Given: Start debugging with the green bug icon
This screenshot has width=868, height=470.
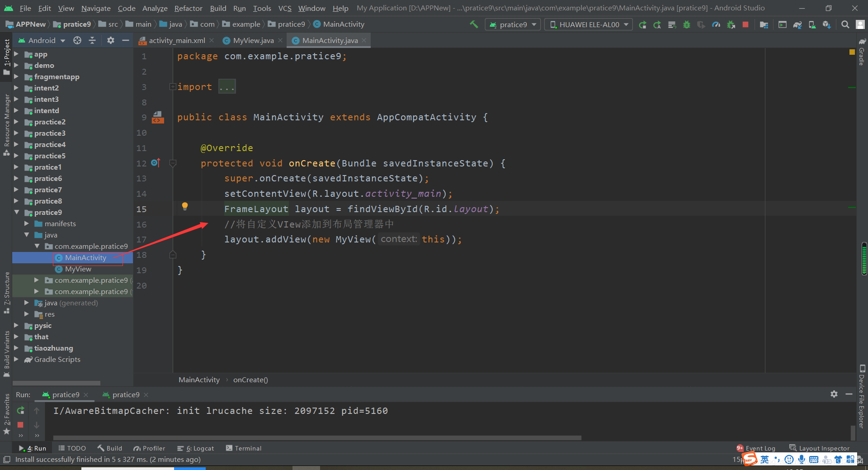Looking at the screenshot, I should coord(687,24).
